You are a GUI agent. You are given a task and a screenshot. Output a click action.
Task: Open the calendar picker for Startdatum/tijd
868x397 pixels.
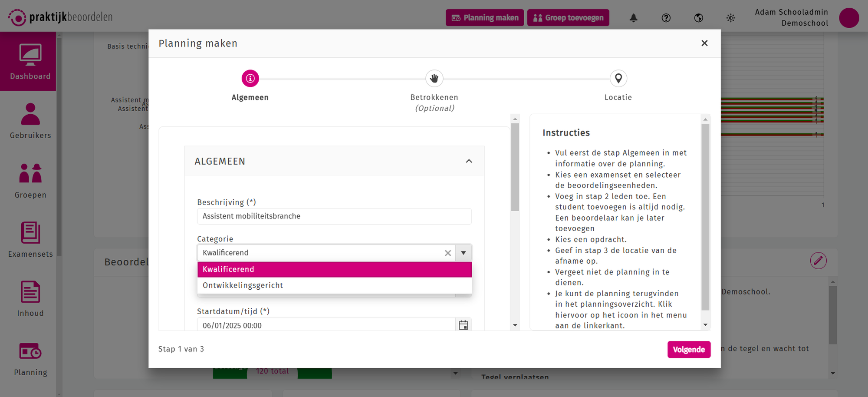(x=463, y=325)
